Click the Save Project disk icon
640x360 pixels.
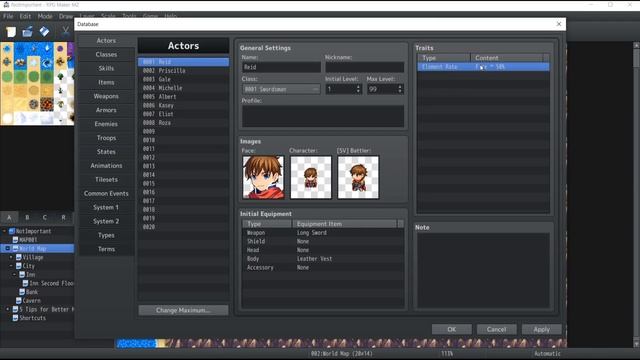tap(44, 31)
